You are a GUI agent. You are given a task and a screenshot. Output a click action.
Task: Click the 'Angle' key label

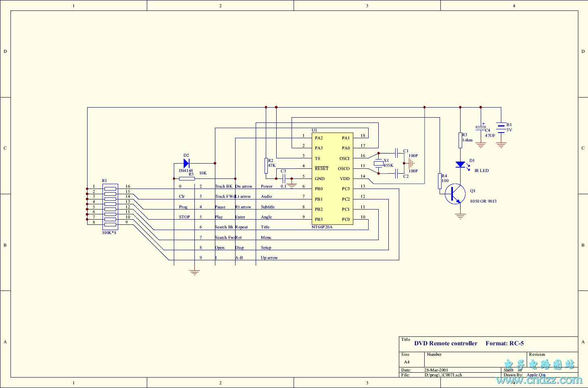click(x=266, y=217)
